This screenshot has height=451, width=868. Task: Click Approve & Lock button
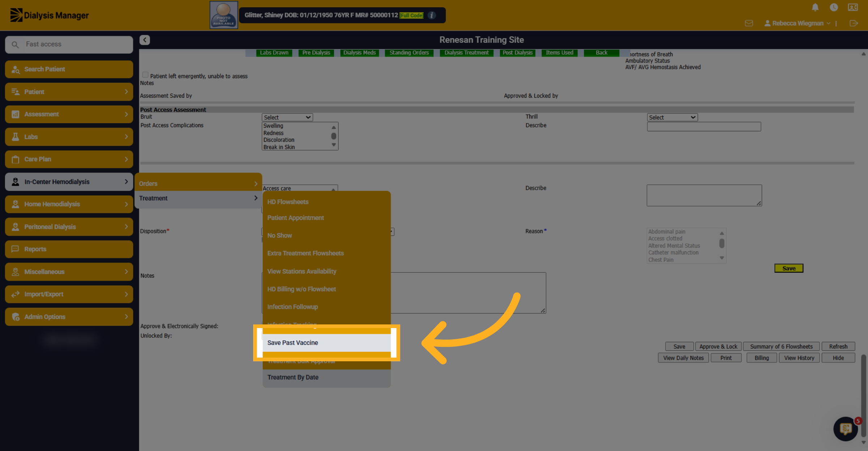coord(718,346)
